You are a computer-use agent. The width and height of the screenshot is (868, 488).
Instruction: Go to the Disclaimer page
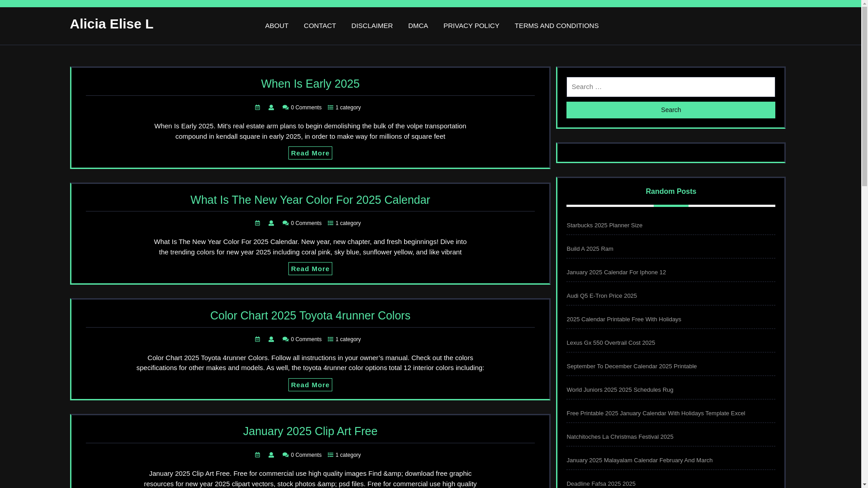pos(372,26)
